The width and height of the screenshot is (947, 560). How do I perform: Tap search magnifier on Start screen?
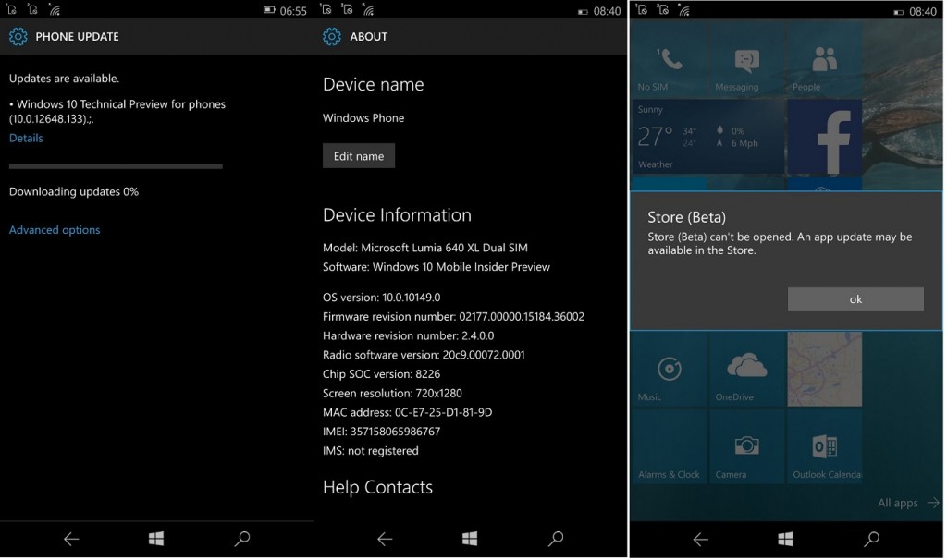coord(871,538)
